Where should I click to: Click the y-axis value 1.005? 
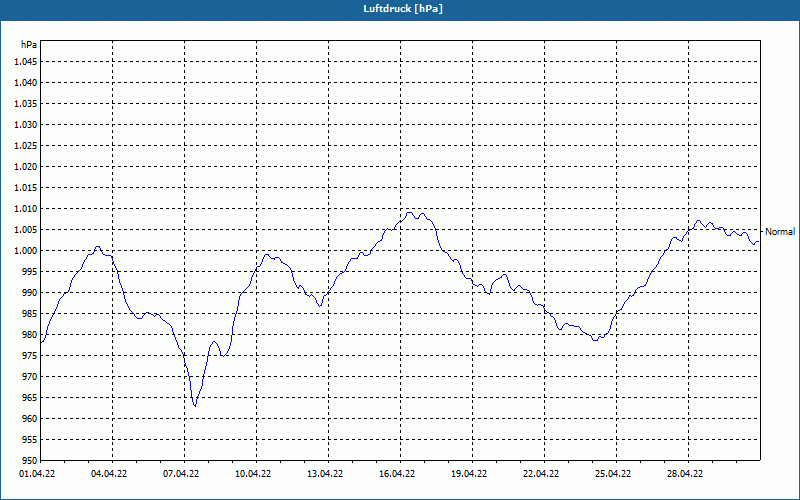click(26, 230)
